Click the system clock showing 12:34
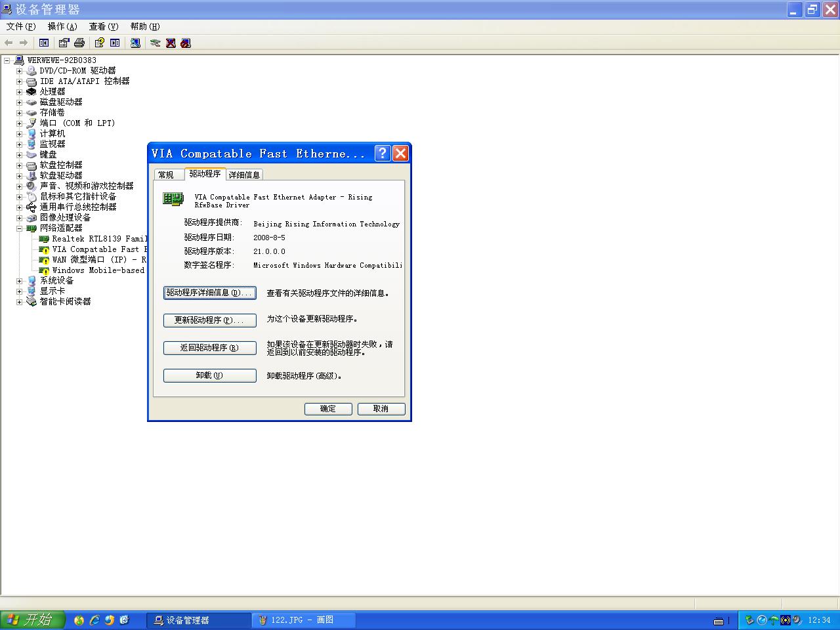The image size is (840, 630). 820,620
